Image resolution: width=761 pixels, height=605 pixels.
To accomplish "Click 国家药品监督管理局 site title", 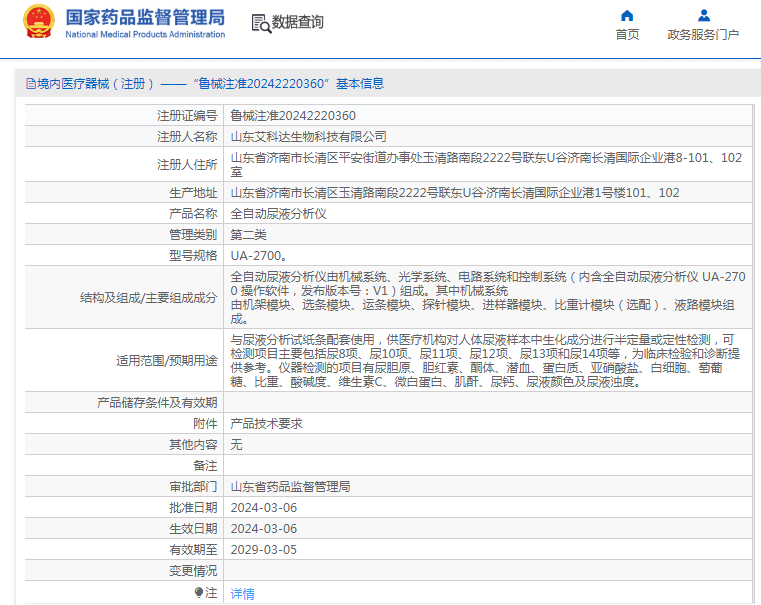I will 145,17.
